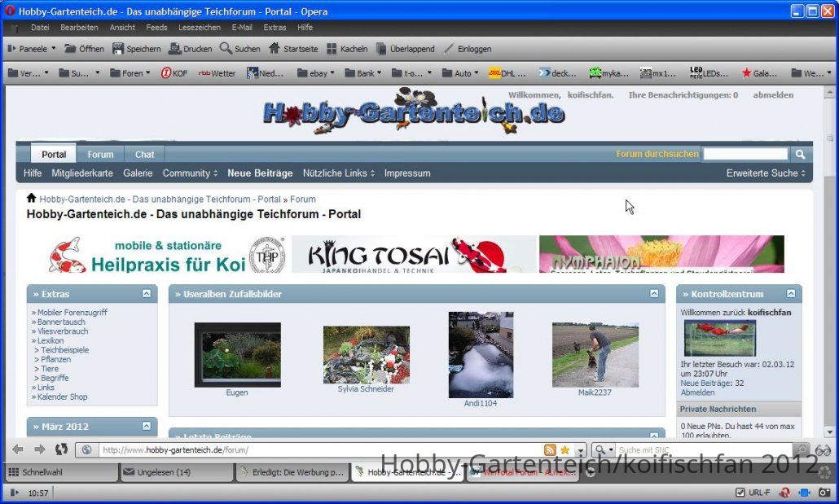Switch to the Forum tab
The width and height of the screenshot is (839, 504).
tap(100, 154)
